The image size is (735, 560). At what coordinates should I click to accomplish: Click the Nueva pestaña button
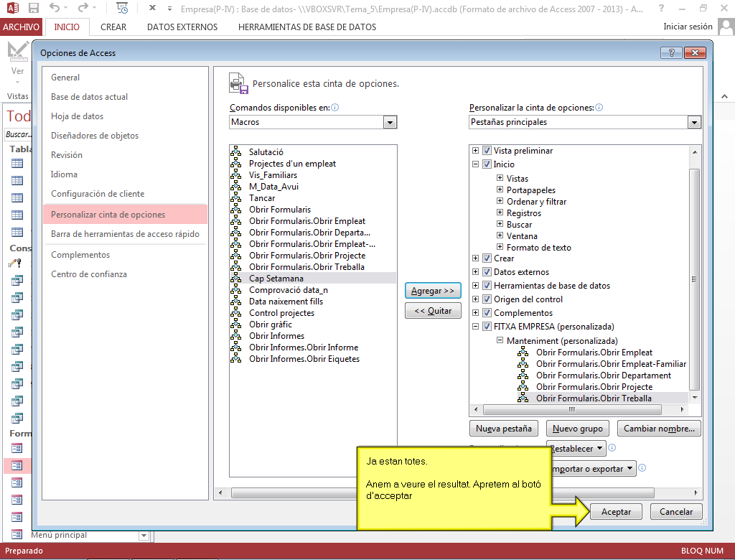[503, 428]
